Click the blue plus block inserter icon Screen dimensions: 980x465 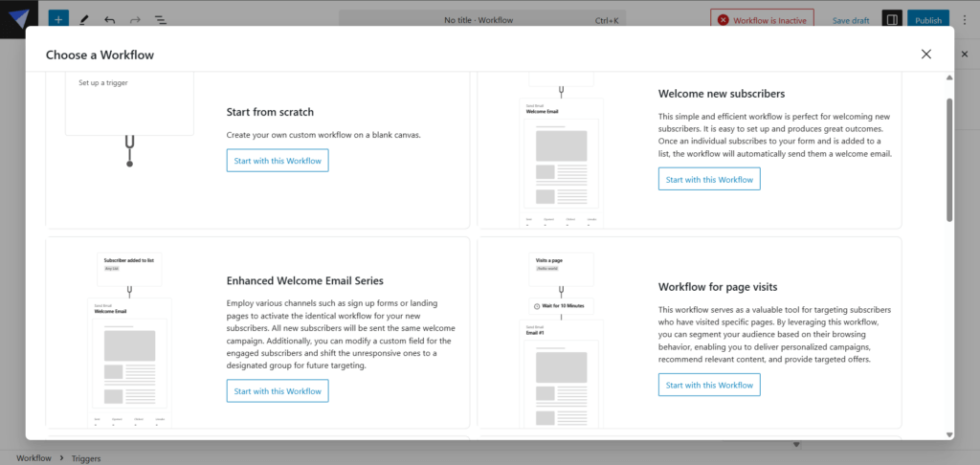[x=58, y=19]
